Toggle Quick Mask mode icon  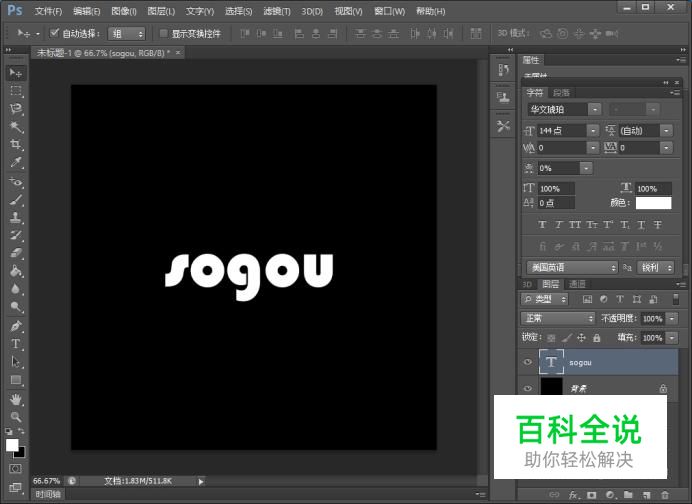tap(15, 468)
